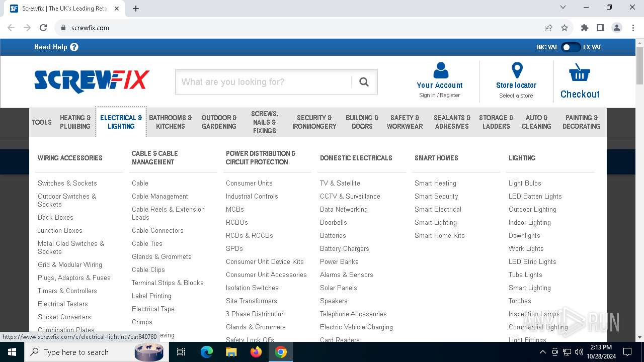Open Chrome side panel icon

[x=600, y=28]
